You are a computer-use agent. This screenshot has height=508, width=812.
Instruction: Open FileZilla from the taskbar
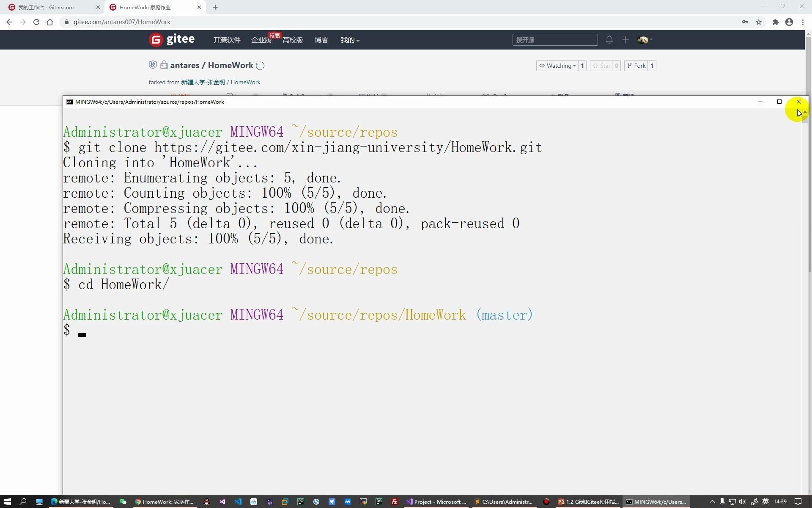394,502
